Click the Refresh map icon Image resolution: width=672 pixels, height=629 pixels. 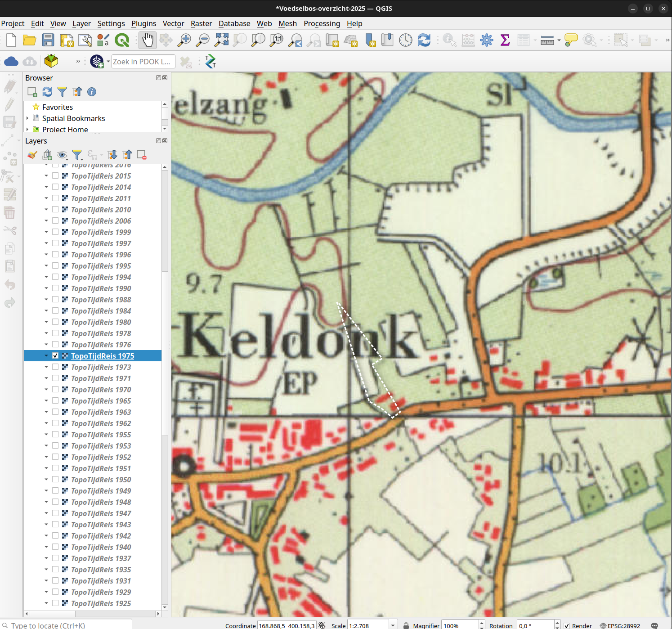pyautogui.click(x=424, y=40)
